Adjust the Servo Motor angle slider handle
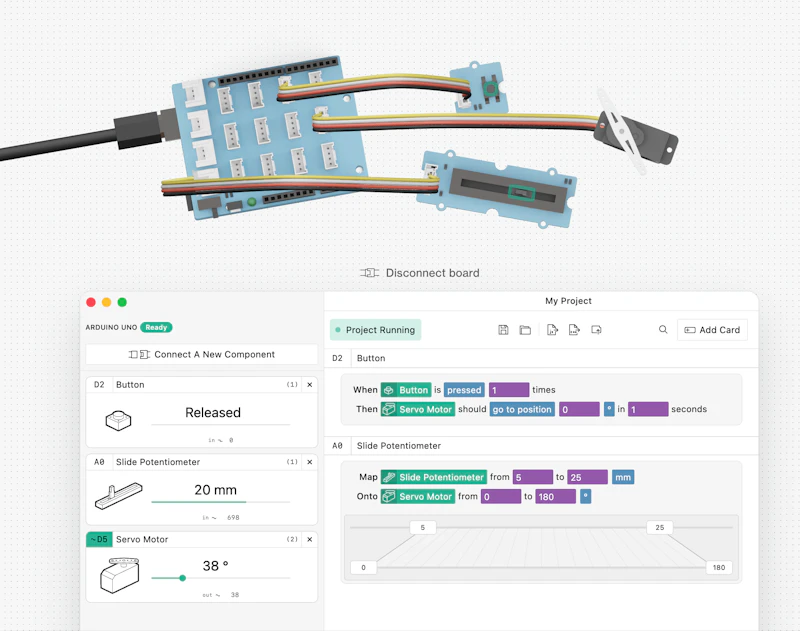Screen dimensions: 800x631 click(182, 578)
